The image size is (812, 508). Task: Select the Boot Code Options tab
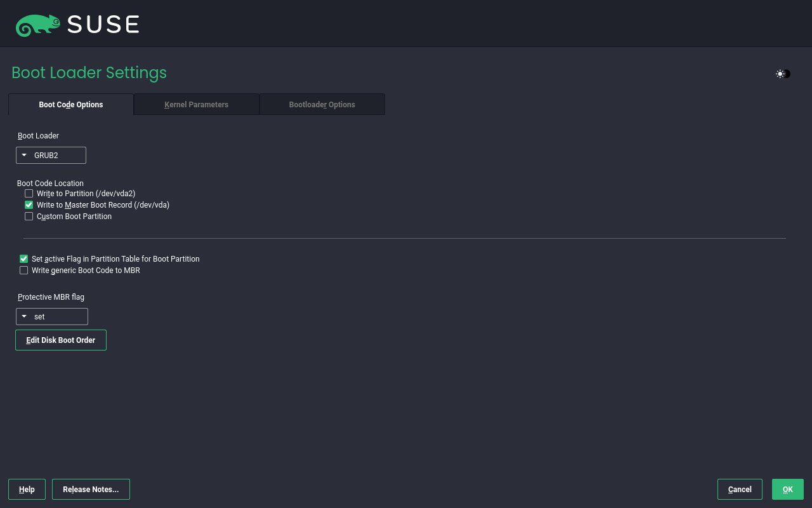(71, 105)
